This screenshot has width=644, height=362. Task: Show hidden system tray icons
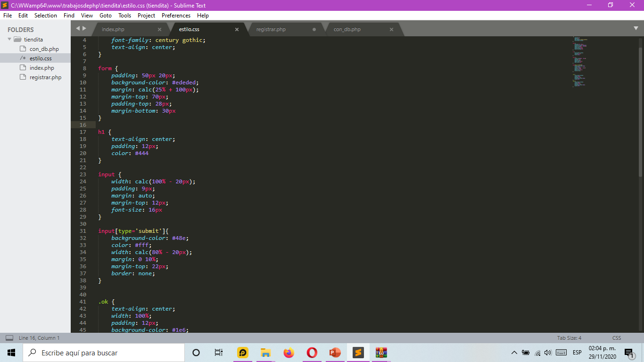click(514, 353)
